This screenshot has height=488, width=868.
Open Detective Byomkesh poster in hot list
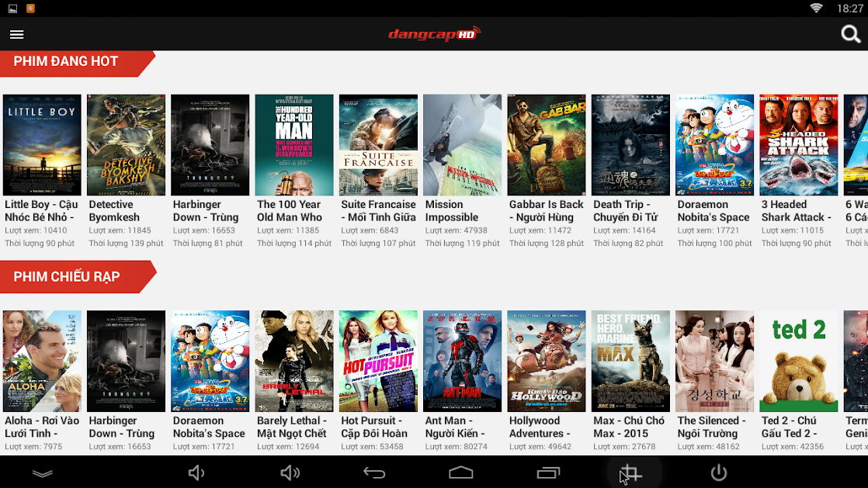point(127,145)
